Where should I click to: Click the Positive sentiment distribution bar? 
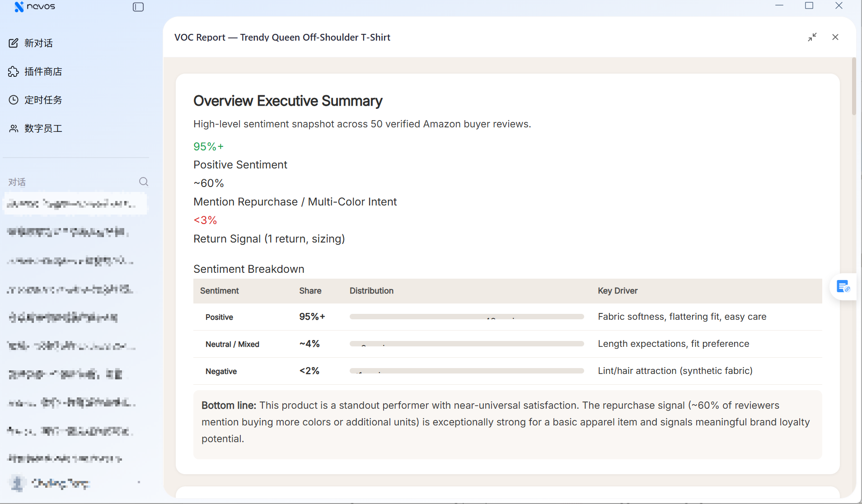(467, 317)
